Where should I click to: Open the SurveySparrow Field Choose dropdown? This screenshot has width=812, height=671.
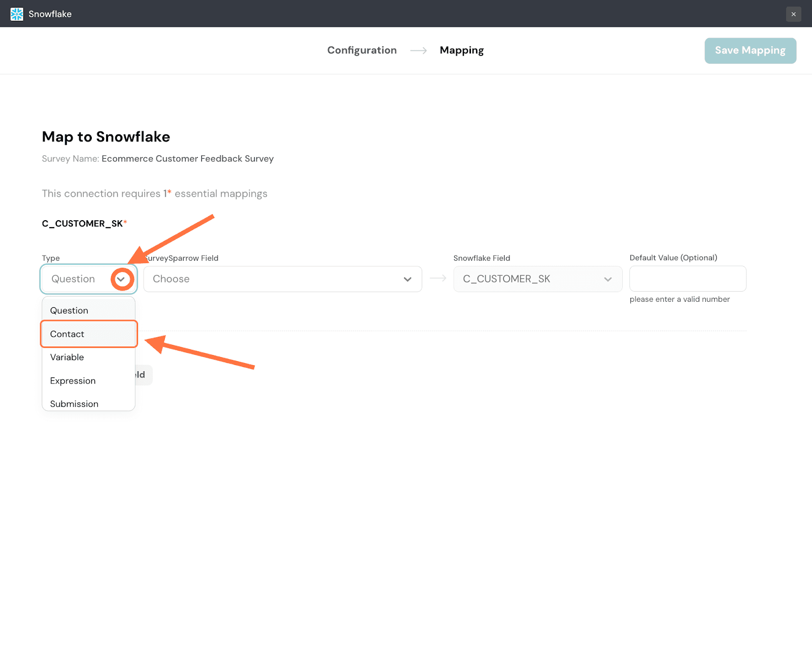[x=274, y=279]
